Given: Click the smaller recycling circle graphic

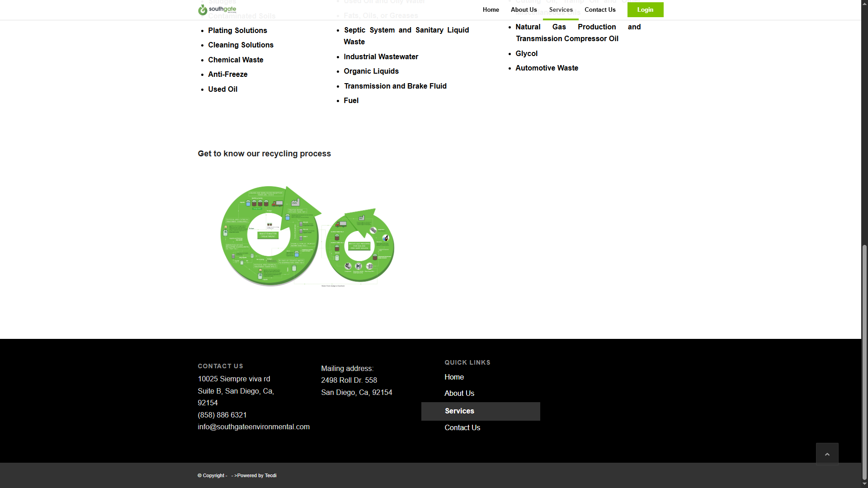Looking at the screenshot, I should (x=360, y=246).
